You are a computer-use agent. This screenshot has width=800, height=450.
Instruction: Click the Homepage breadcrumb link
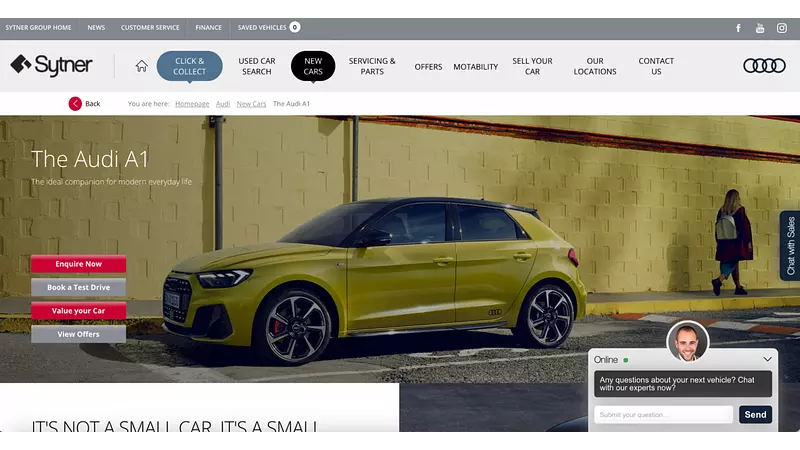[x=192, y=104]
